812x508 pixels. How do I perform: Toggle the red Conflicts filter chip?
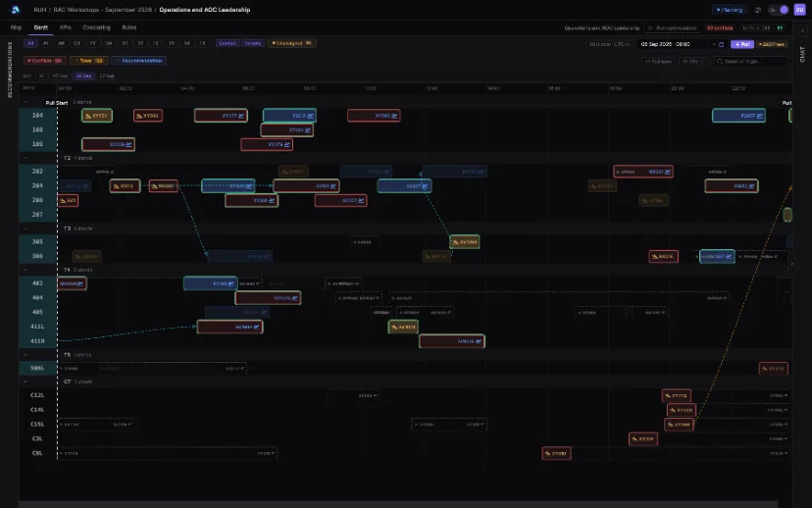point(45,61)
